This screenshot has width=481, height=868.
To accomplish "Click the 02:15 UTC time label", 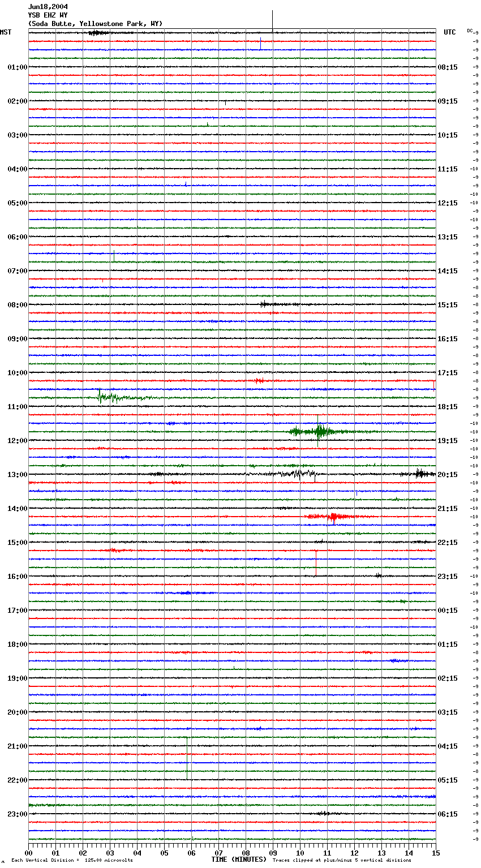I will tap(448, 678).
